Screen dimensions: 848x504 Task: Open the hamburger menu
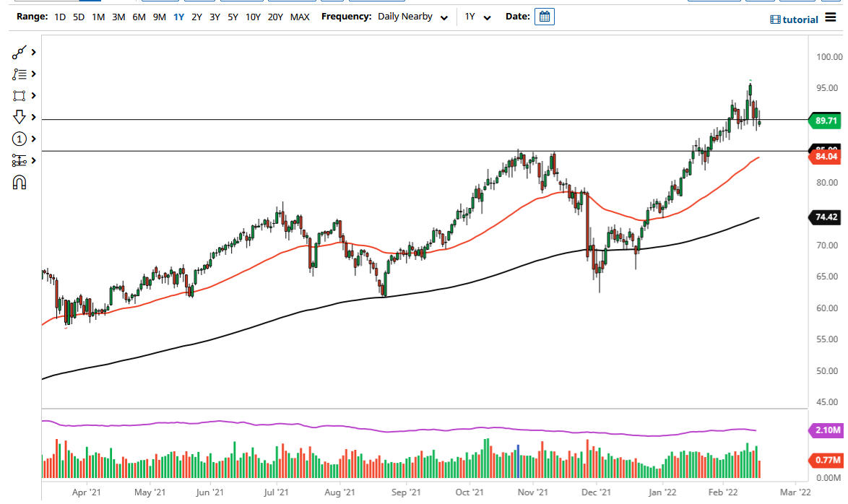click(x=829, y=19)
